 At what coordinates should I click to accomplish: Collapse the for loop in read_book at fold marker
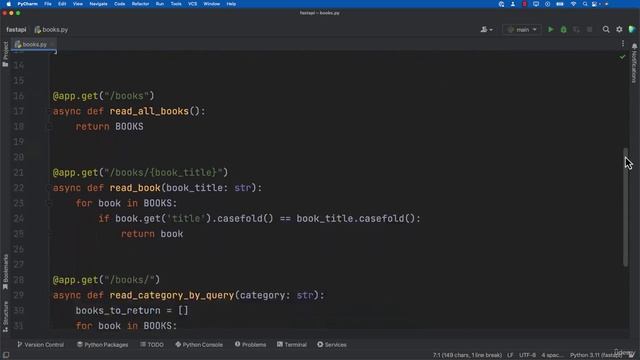point(50,203)
